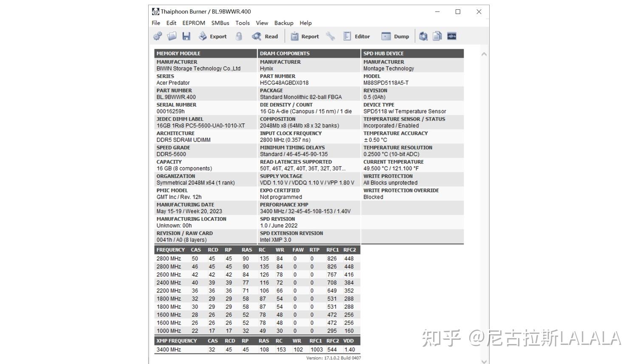Click EXPO certified value Not programmed
The width and height of the screenshot is (637, 364).
tap(281, 197)
